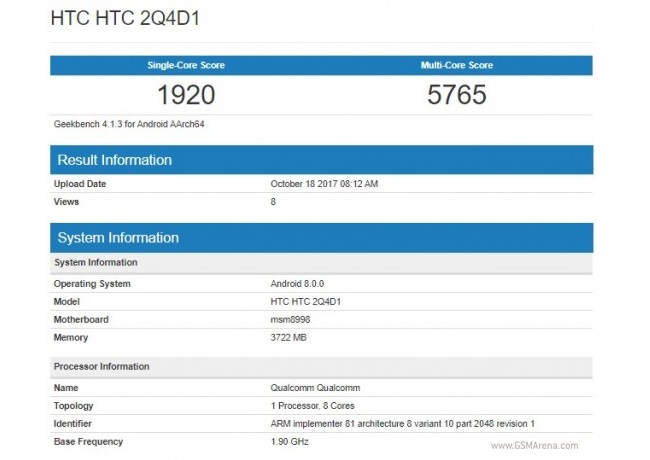Click the Processor Information subheading
Viewport: 650px width, 460px height.
pyautogui.click(x=101, y=366)
